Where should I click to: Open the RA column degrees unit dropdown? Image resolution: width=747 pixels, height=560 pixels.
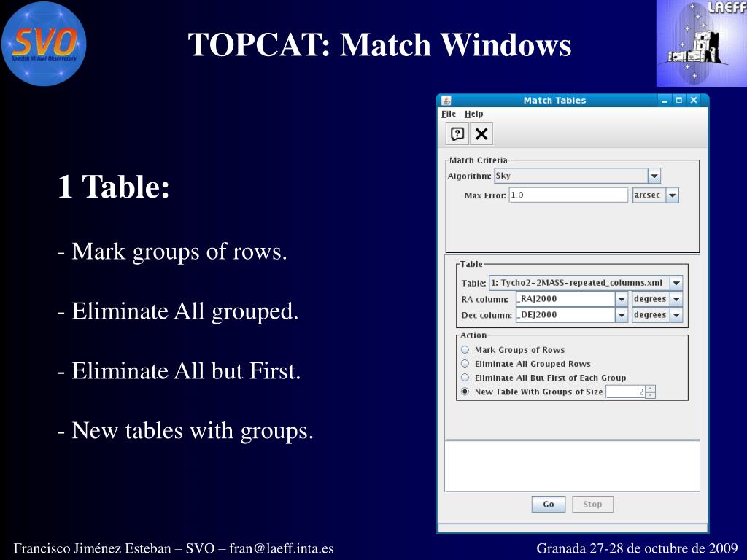676,299
